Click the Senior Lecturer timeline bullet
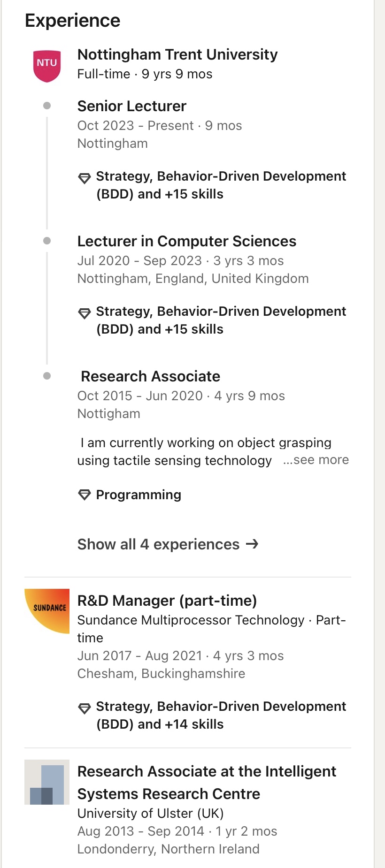This screenshot has width=385, height=868. point(47,106)
